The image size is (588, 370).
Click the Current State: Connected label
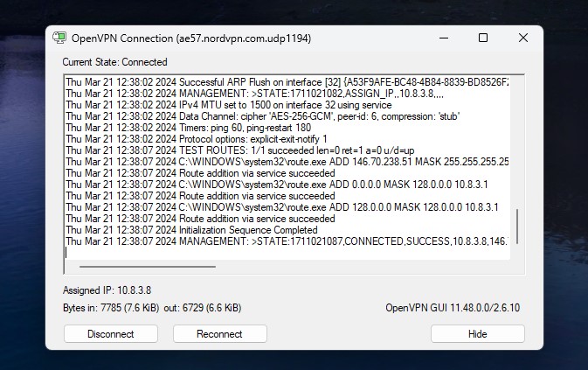[x=114, y=62]
